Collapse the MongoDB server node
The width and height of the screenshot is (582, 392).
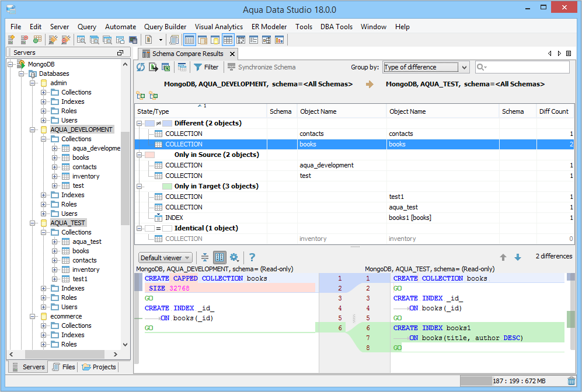coord(10,64)
